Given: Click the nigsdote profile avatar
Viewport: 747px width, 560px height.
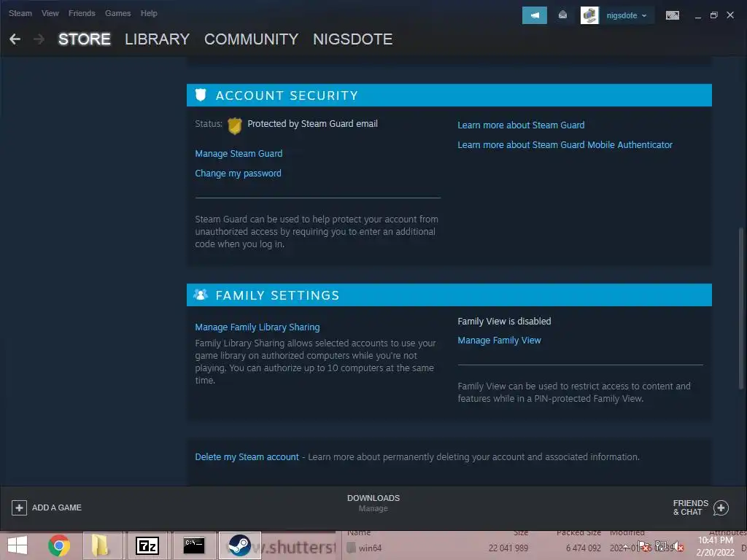Looking at the screenshot, I should (589, 15).
